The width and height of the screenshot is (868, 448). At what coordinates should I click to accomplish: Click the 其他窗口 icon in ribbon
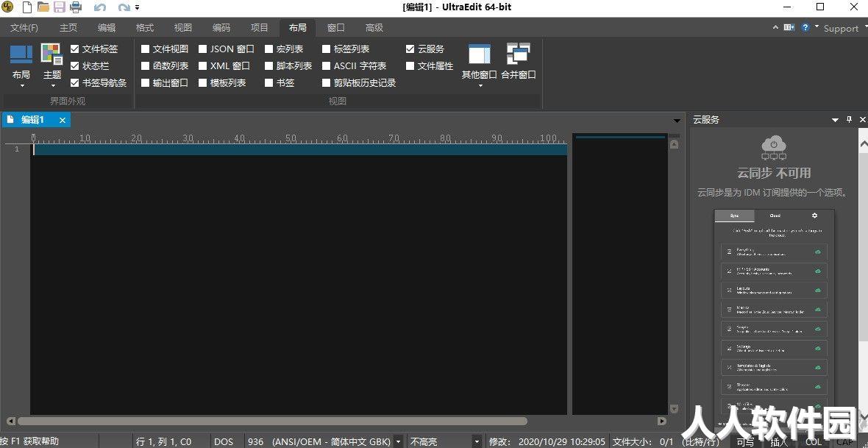(480, 54)
